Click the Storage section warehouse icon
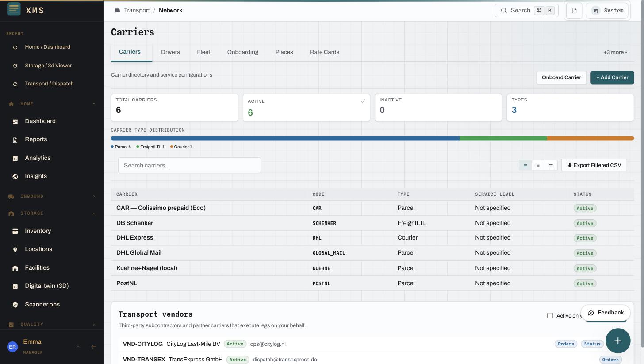Viewport: 644px width, 364px height. (11, 213)
